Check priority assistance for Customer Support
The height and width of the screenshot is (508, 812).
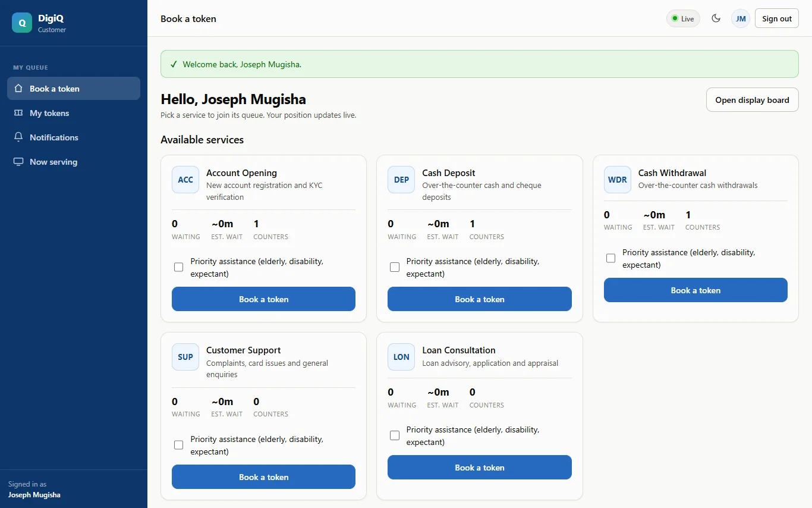178,445
